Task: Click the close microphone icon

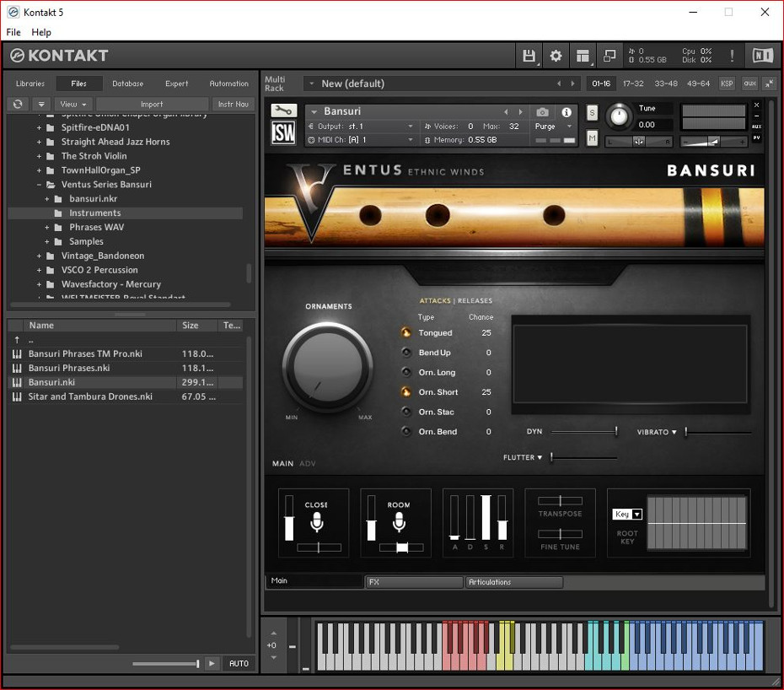Action: pyautogui.click(x=316, y=522)
